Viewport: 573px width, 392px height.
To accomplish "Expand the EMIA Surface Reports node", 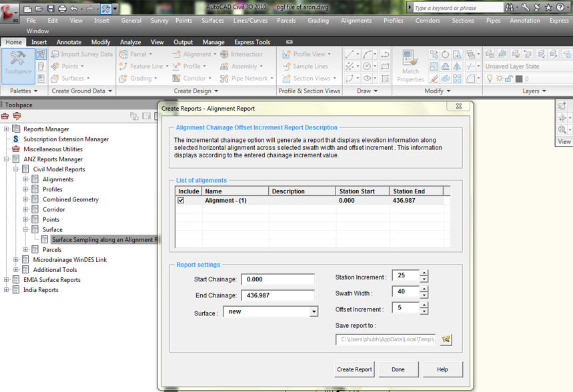I will pyautogui.click(x=6, y=279).
